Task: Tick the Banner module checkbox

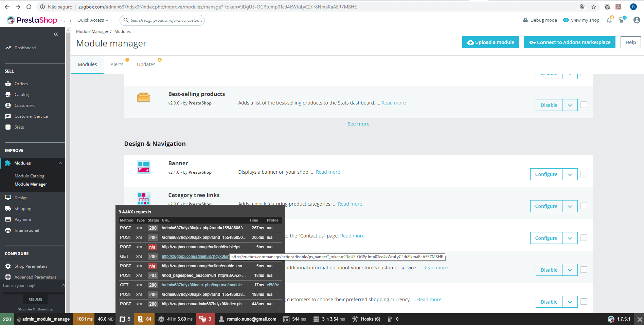Action: 584,174
